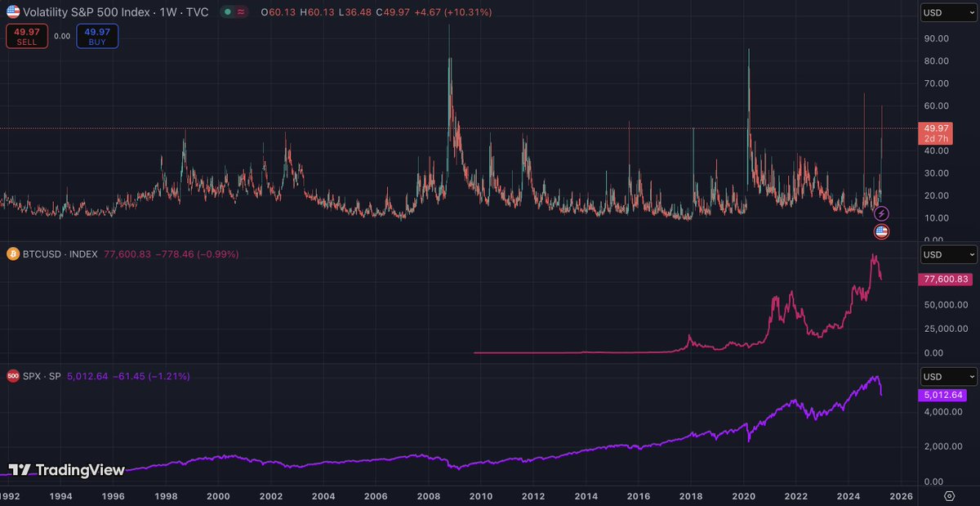
Task: Click the Bitcoin icon next to BTCUSD
Action: (x=12, y=254)
